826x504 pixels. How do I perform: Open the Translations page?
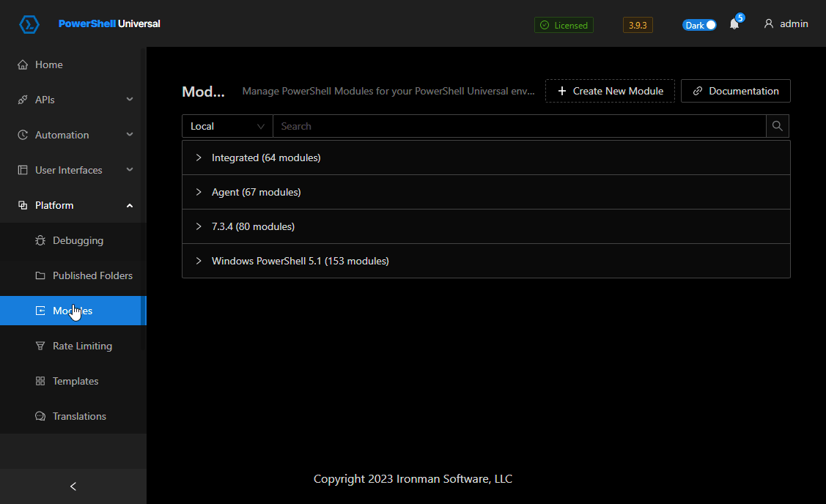pyautogui.click(x=79, y=416)
